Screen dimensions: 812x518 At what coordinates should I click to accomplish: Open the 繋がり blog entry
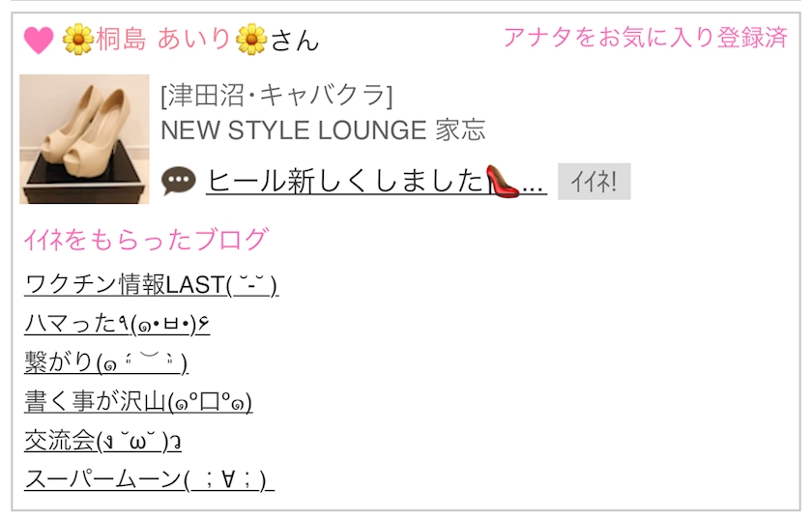click(x=106, y=362)
